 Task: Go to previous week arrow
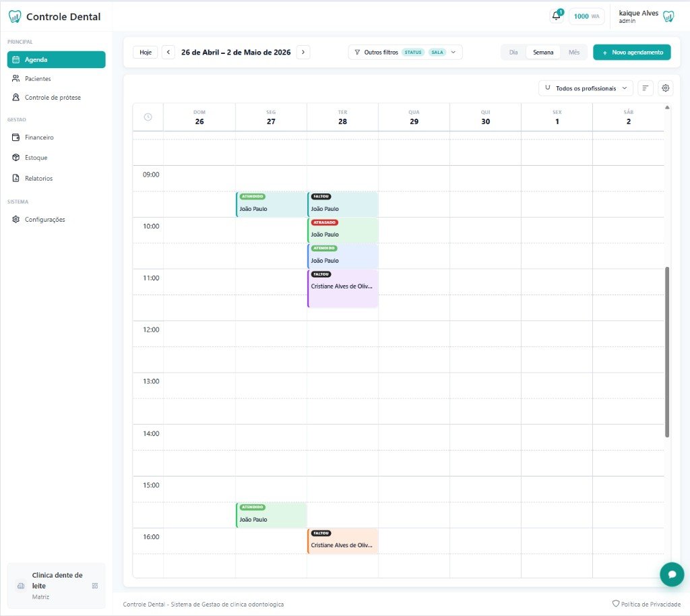point(168,52)
